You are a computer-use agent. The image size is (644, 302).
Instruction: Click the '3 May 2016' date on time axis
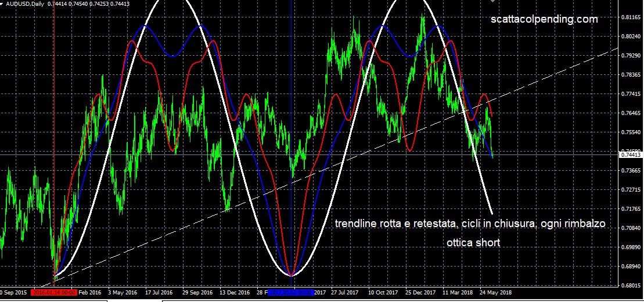point(121,293)
